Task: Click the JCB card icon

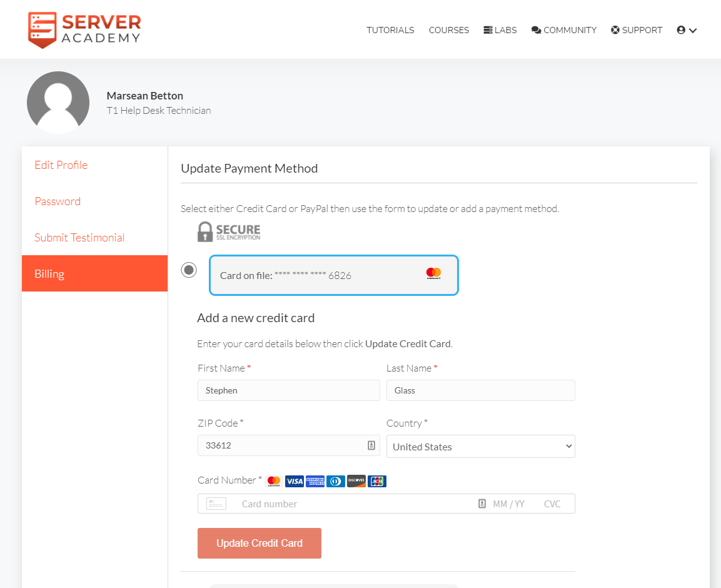Action: tap(377, 481)
